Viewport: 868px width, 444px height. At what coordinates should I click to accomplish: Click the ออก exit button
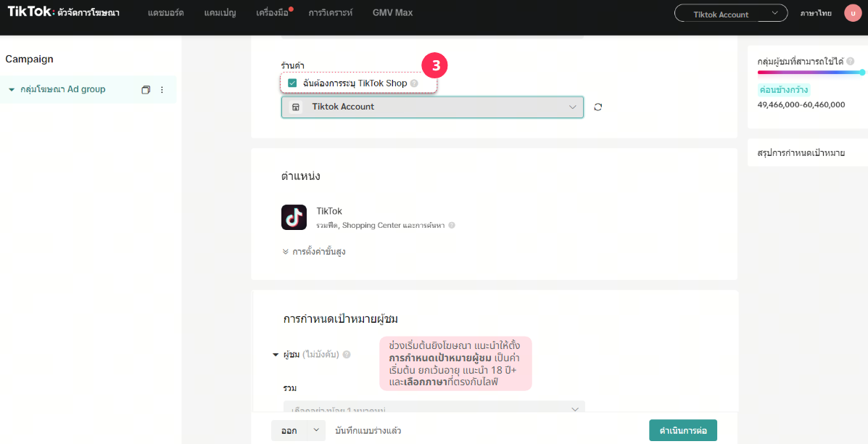pyautogui.click(x=289, y=430)
